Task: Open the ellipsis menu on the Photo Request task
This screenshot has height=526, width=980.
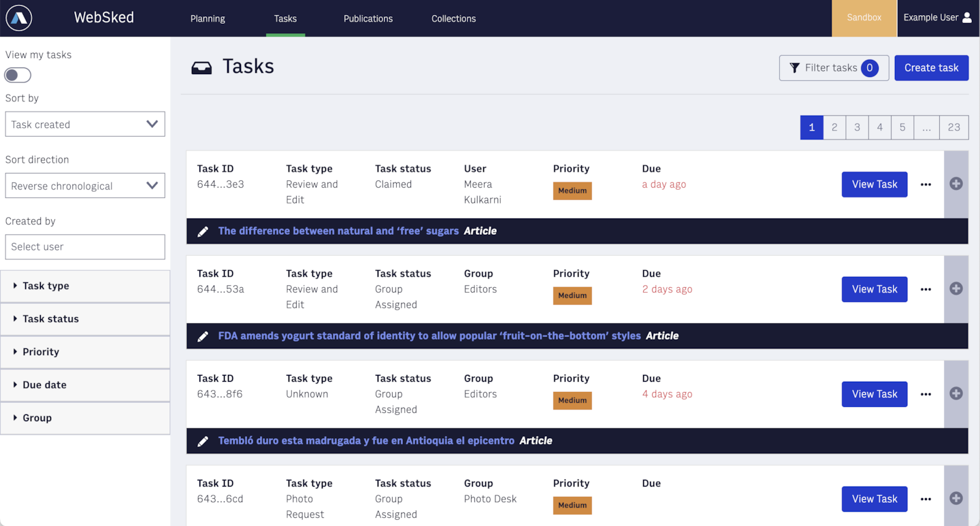Action: coord(926,499)
